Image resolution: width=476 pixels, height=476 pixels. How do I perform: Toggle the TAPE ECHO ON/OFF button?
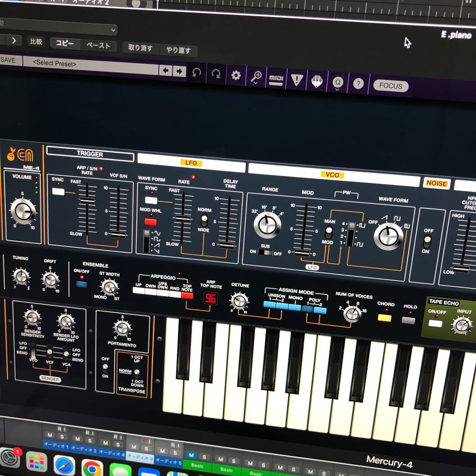[435, 323]
